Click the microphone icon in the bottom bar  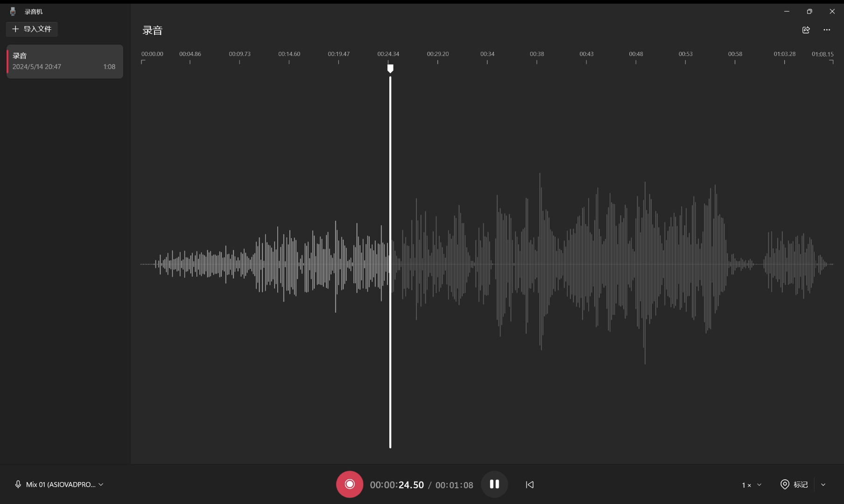[18, 484]
